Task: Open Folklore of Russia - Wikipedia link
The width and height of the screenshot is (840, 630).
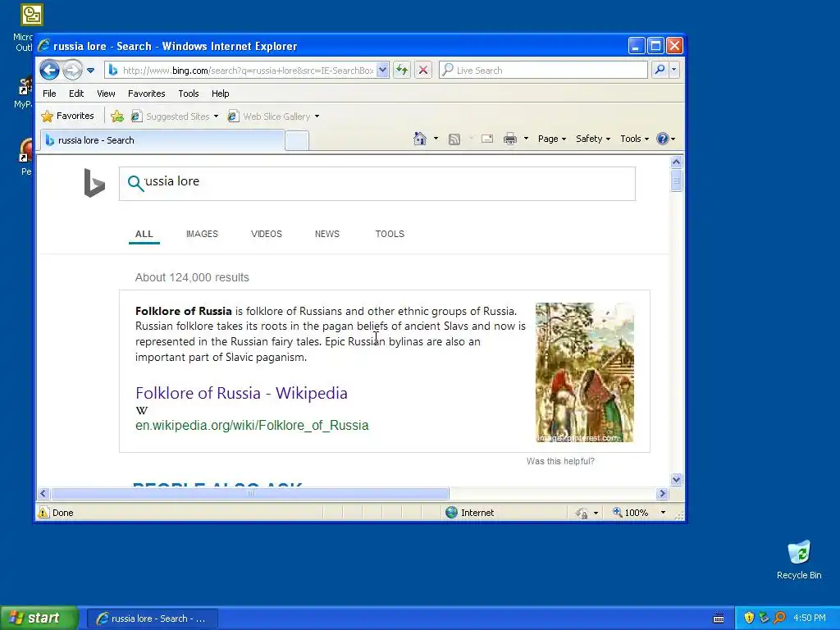Action: pyautogui.click(x=241, y=393)
